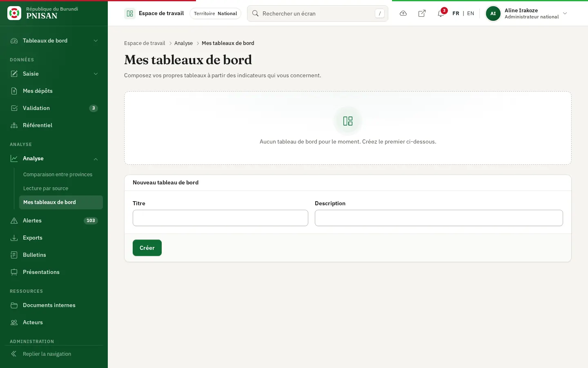Click the Alertes warning triangle icon
This screenshot has width=588, height=368.
(x=14, y=220)
